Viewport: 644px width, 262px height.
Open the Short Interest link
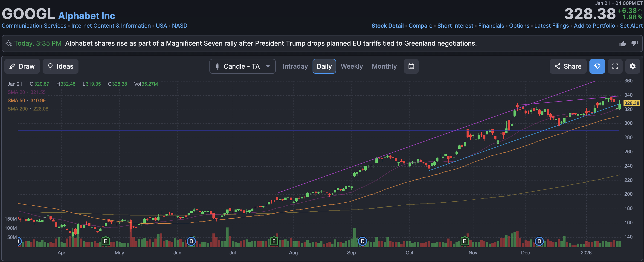click(455, 26)
